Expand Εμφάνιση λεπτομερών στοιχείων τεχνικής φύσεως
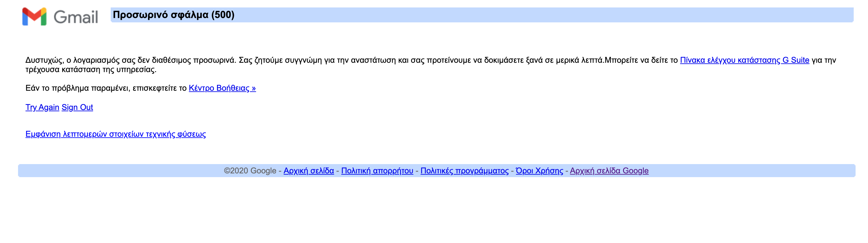This screenshot has height=243, width=868. 116,134
